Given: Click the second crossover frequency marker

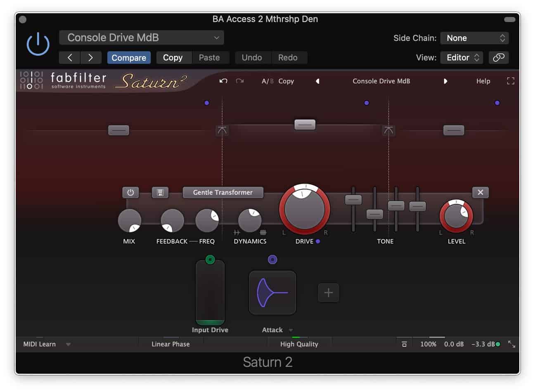Looking at the screenshot, I should pyautogui.click(x=388, y=130).
